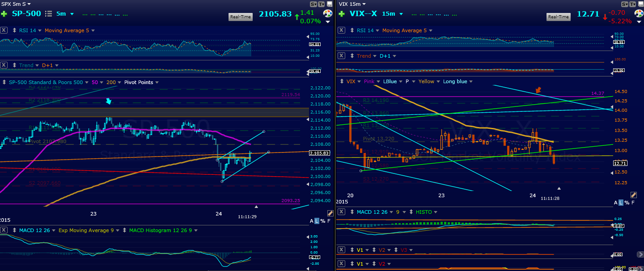The image size is (644, 271).
Task: Close the RSI 14 pane on VIX chart
Action: (341, 30)
